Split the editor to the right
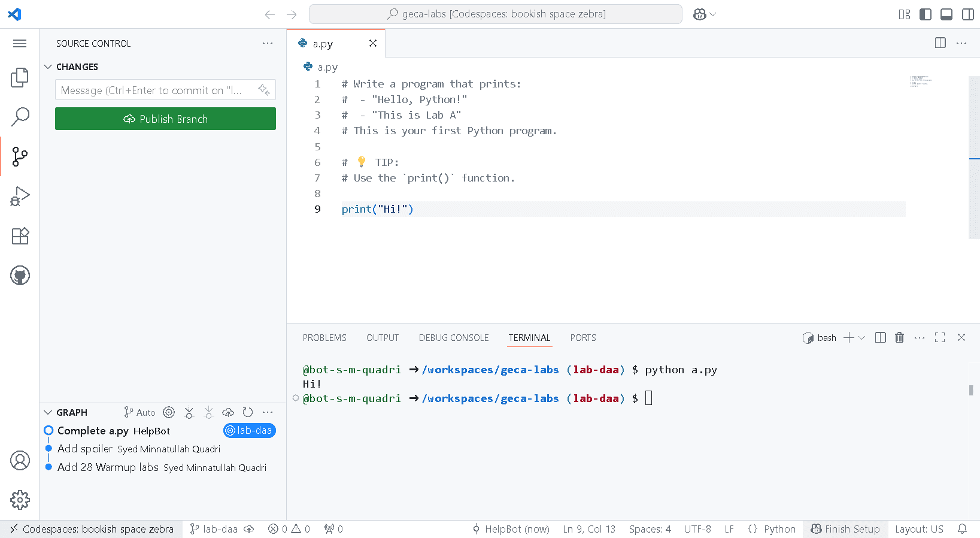This screenshot has width=980, height=538. coord(940,43)
